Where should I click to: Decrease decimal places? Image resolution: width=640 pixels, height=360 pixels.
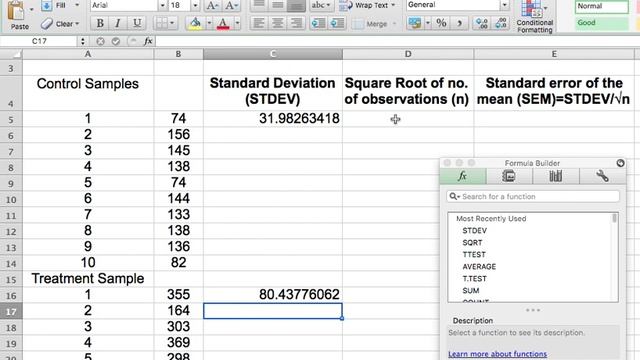pyautogui.click(x=501, y=23)
